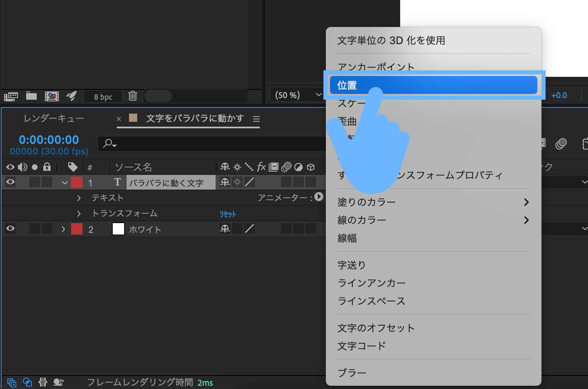Choose ラインスペース from the menu
The width and height of the screenshot is (588, 389).
click(434, 301)
